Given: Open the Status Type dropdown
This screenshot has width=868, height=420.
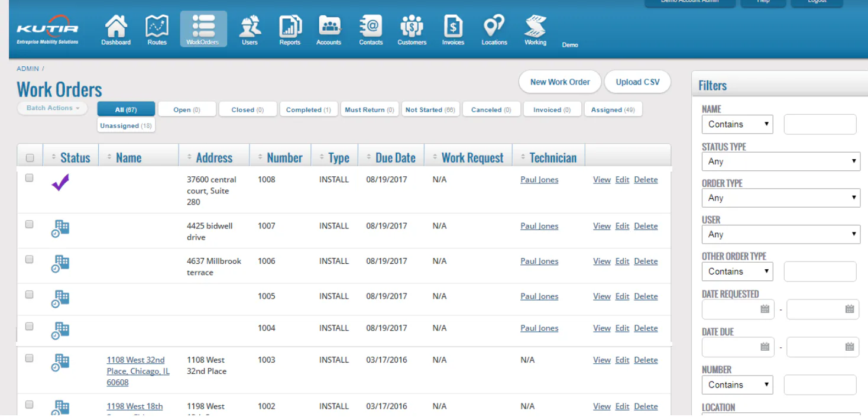Looking at the screenshot, I should point(780,161).
